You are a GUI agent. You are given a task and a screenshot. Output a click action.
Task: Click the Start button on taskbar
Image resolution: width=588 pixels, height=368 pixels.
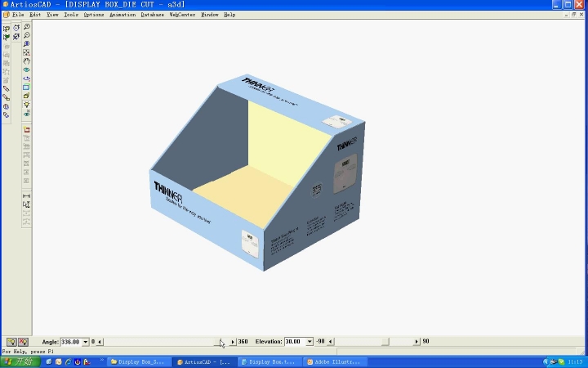[x=18, y=361]
